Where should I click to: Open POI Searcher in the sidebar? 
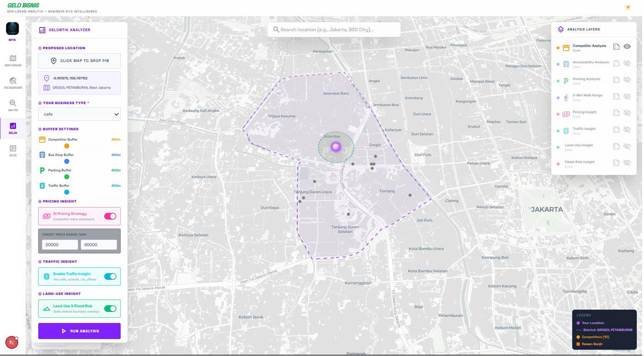[x=13, y=83]
